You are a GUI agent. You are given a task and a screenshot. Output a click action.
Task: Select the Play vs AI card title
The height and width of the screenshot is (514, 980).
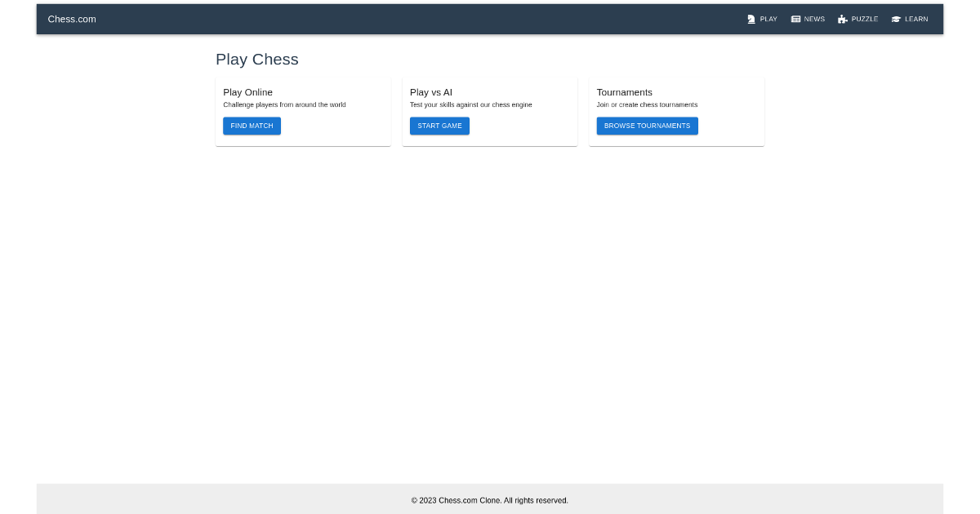click(x=430, y=92)
